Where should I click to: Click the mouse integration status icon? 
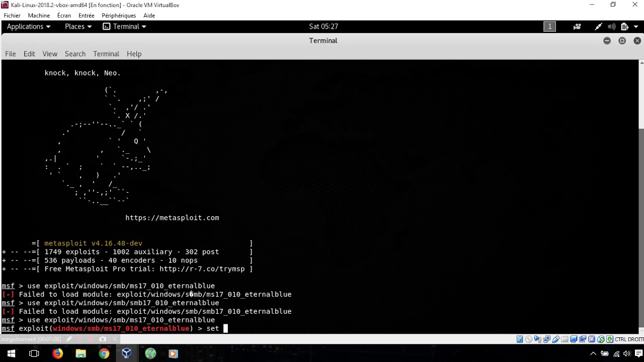[x=601, y=339]
